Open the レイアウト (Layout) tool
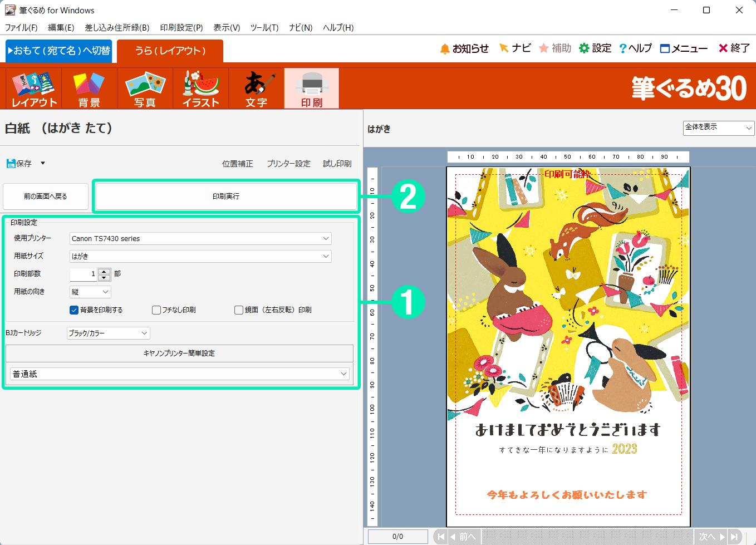 pyautogui.click(x=34, y=88)
